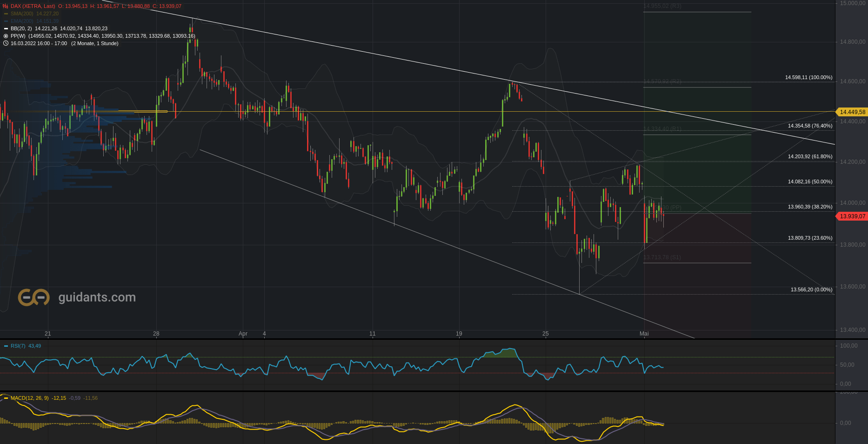This screenshot has height=444, width=868.
Task: Select the PP(W) pivot points label
Action: [x=18, y=36]
